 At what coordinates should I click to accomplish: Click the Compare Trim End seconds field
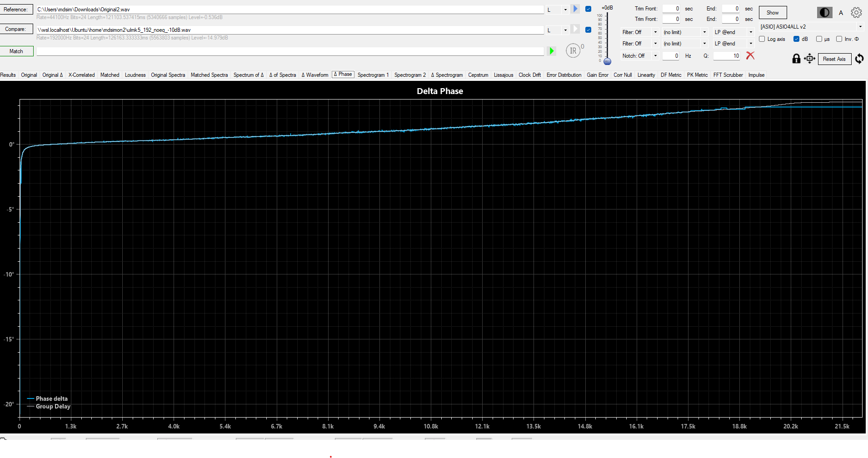pos(731,19)
